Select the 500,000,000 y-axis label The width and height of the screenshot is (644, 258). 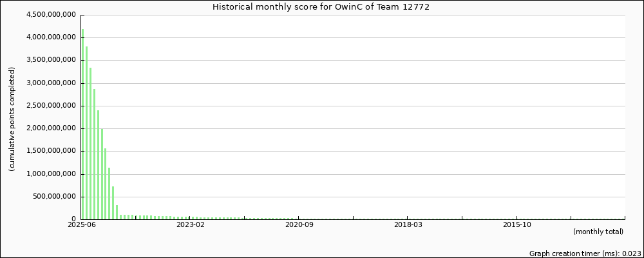pos(54,197)
